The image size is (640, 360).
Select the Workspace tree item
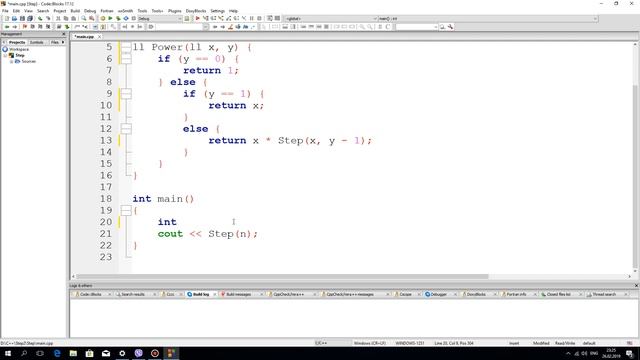[x=19, y=49]
